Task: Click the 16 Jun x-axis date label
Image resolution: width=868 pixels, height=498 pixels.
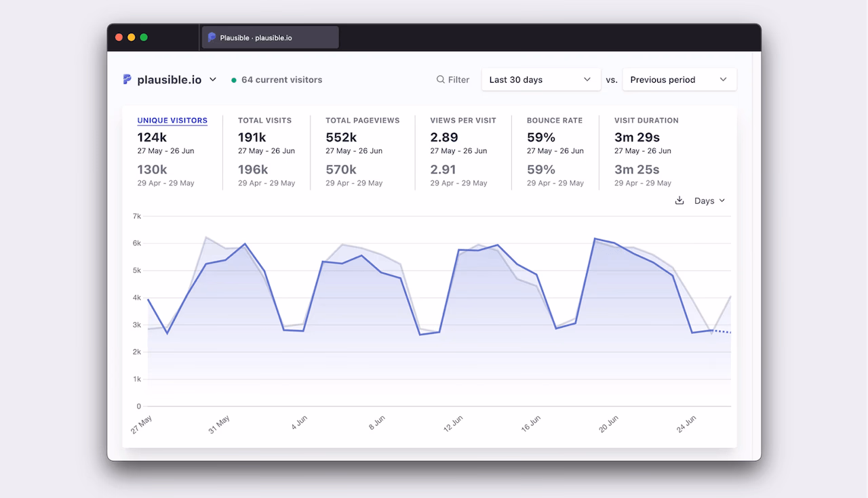Action: [x=531, y=424]
